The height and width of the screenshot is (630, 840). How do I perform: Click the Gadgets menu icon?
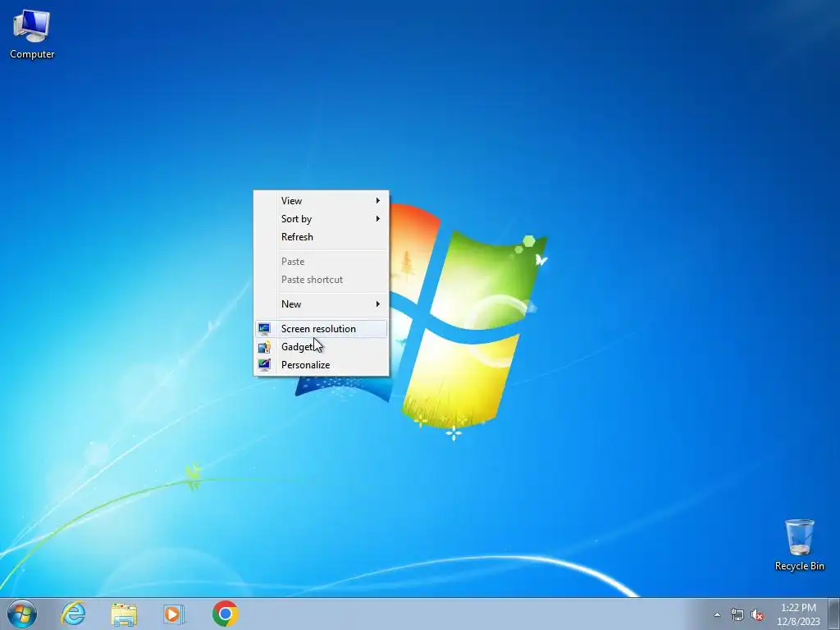coord(264,347)
